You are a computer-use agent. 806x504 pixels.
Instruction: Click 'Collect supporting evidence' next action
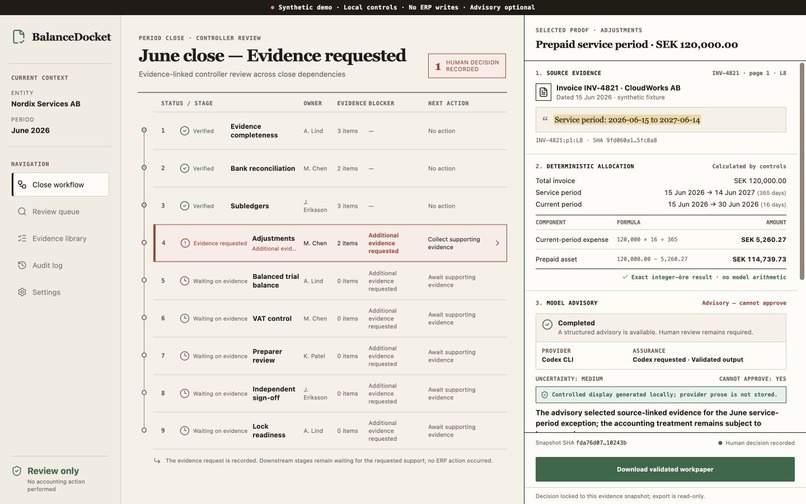tap(453, 243)
